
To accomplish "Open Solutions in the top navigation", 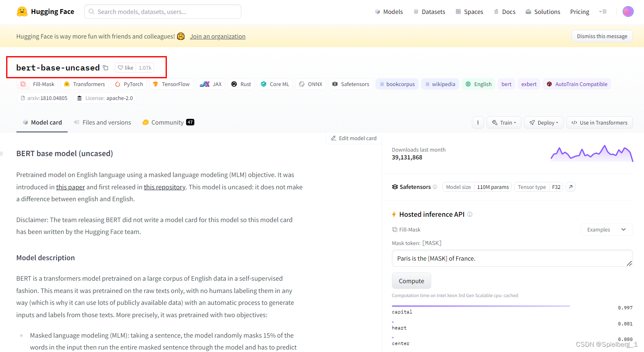I will pyautogui.click(x=543, y=11).
